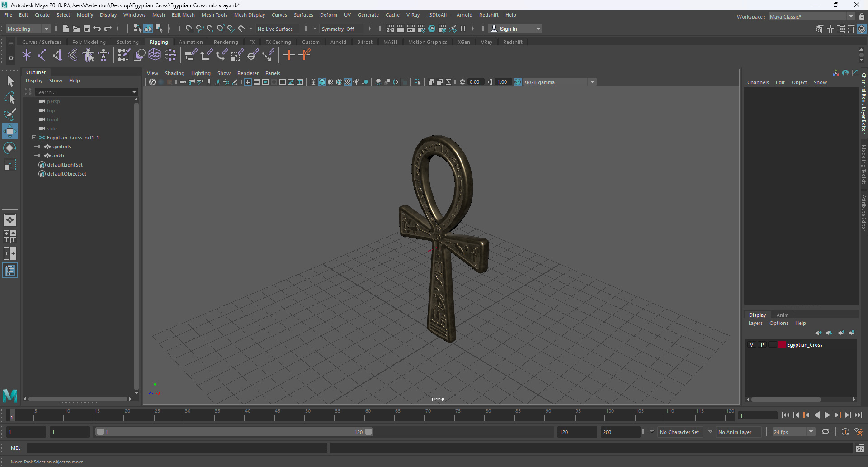Click the Undo arrow icon
The height and width of the screenshot is (467, 868).
coord(97,29)
